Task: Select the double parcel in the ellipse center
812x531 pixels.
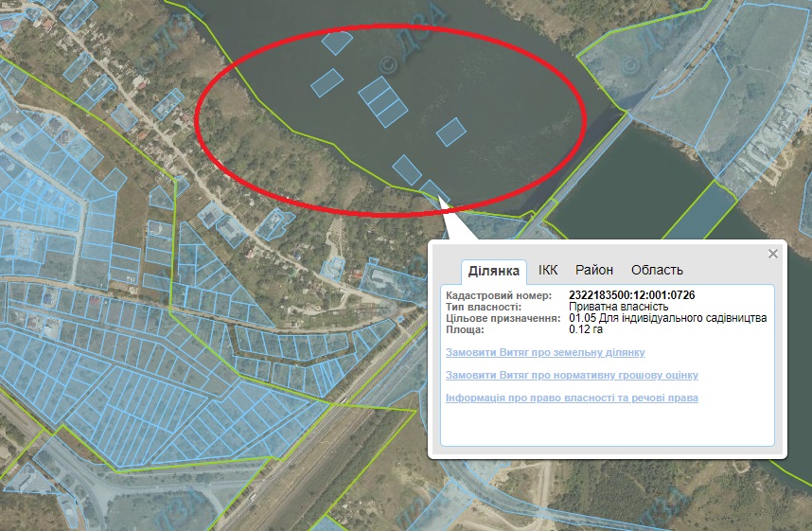Action: coord(382,102)
